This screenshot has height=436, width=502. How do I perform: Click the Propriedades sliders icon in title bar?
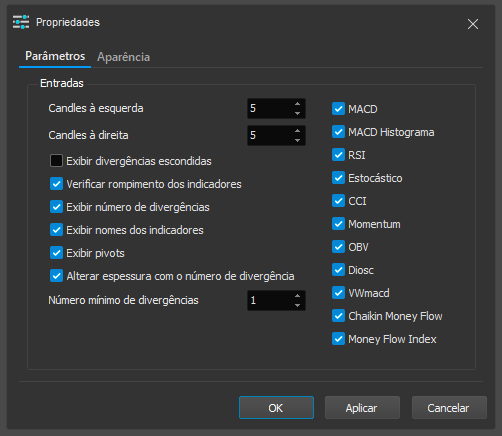[x=21, y=22]
